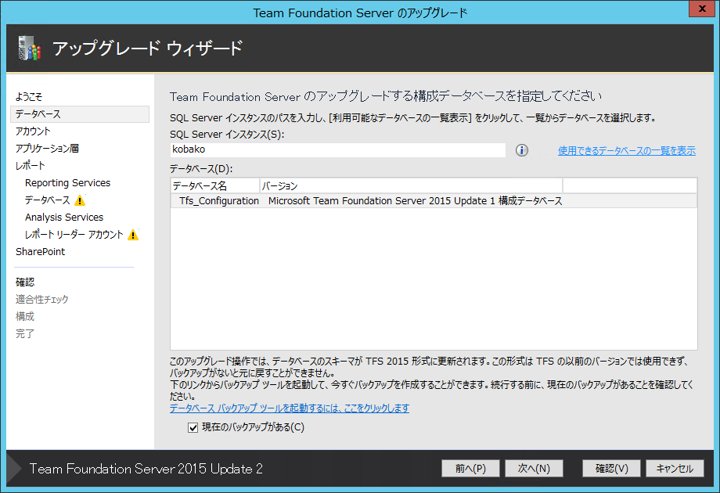
Task: Click the info icon beside SQL Server instance
Action: click(x=522, y=150)
